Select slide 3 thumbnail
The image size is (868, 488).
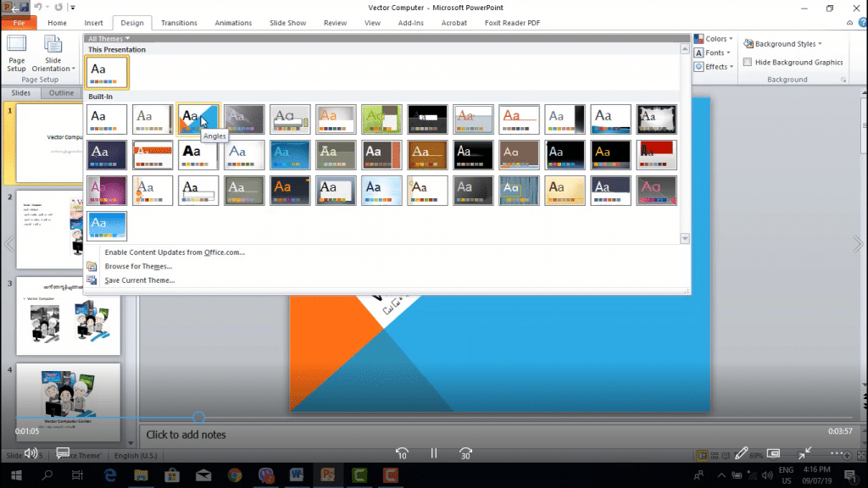(x=68, y=316)
